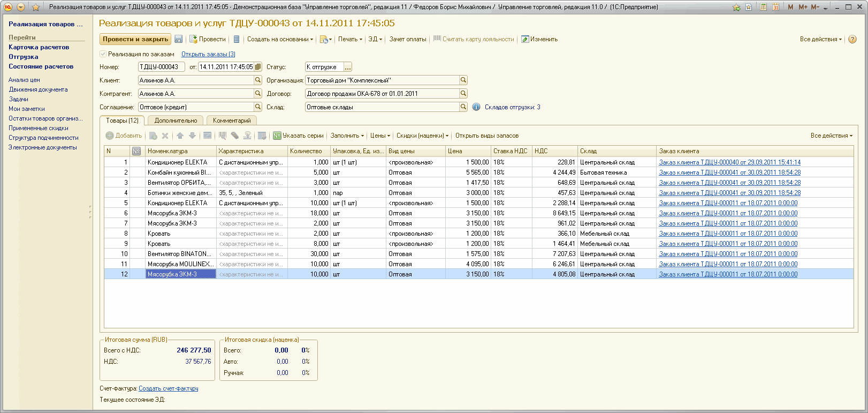Open the calculator icon in title bar
This screenshot has height=413, width=868.
pos(763,7)
